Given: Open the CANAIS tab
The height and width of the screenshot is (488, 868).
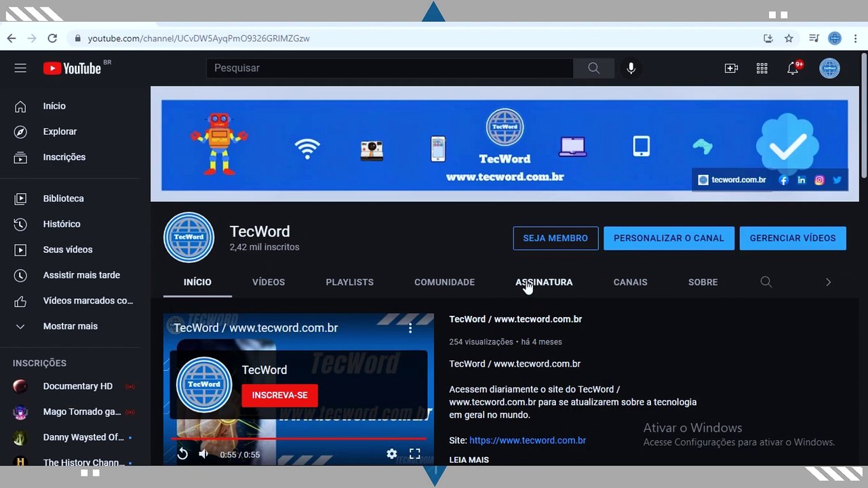Looking at the screenshot, I should (631, 282).
